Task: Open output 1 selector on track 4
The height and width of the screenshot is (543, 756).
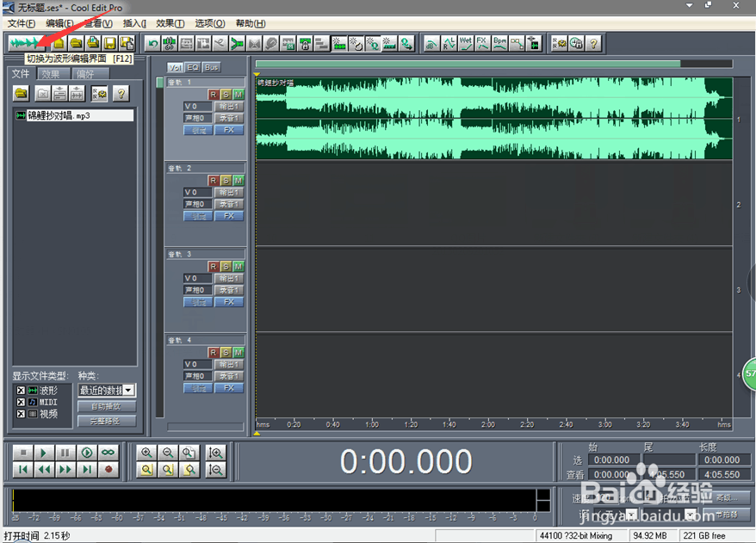Action: pyautogui.click(x=229, y=364)
